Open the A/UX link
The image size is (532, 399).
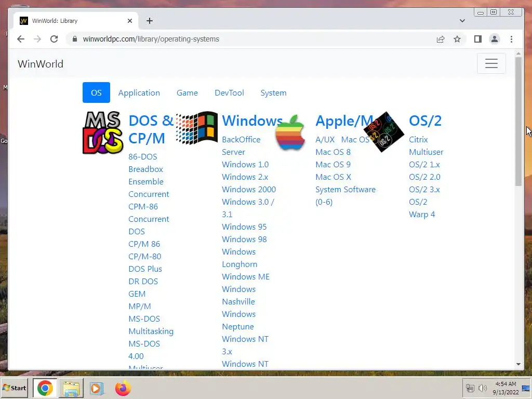(x=325, y=139)
